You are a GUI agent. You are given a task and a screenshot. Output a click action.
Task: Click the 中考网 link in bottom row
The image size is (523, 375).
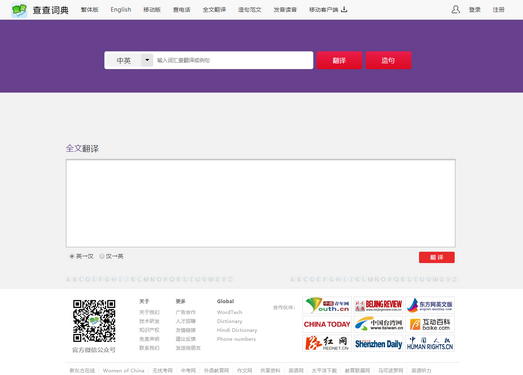[188, 370]
